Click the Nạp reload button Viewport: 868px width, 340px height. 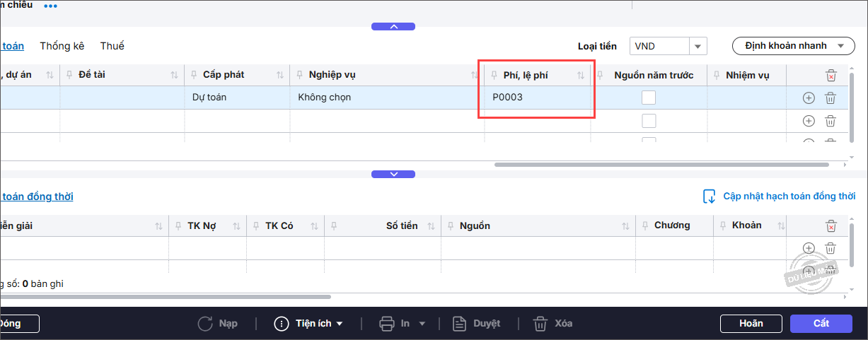click(217, 323)
